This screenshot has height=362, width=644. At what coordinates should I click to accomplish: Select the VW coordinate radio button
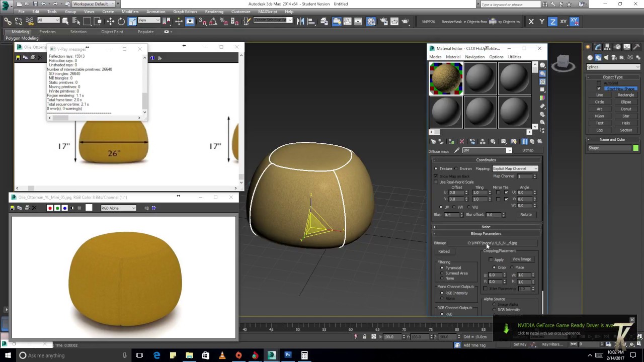pyautogui.click(x=455, y=207)
